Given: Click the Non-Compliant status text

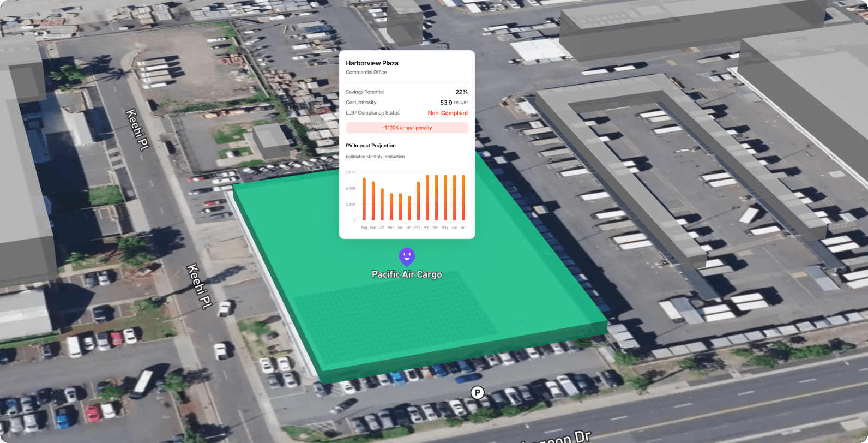Looking at the screenshot, I should [448, 113].
